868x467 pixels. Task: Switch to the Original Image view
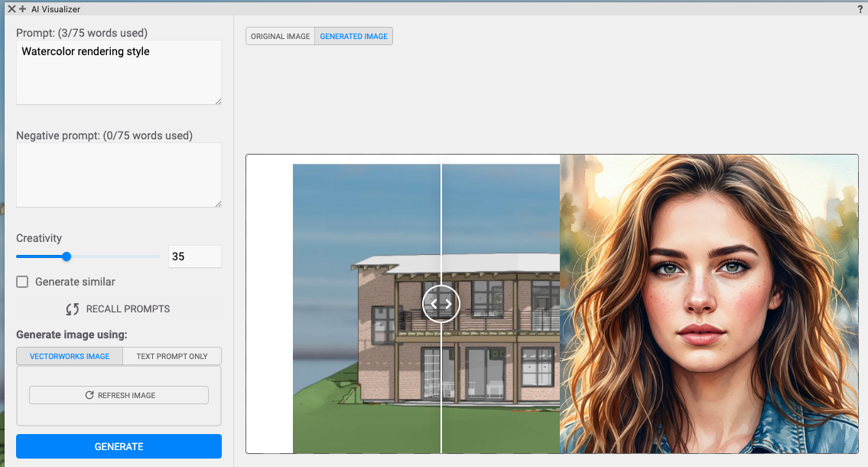click(280, 37)
